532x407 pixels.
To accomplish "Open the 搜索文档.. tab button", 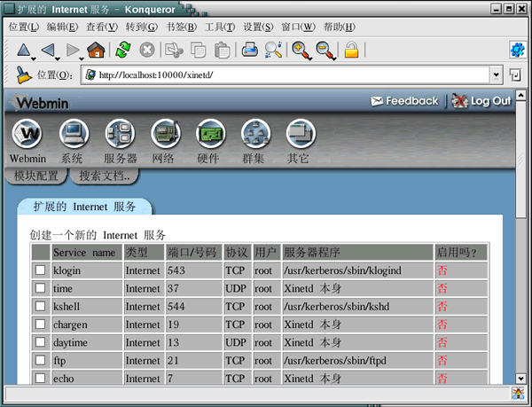I will point(105,176).
